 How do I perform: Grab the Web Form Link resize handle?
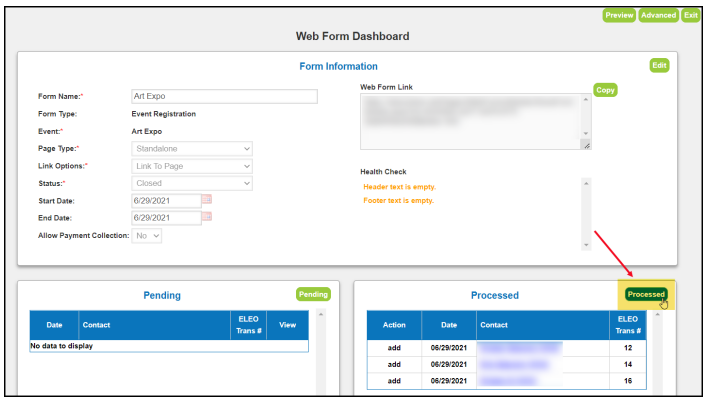(586, 145)
